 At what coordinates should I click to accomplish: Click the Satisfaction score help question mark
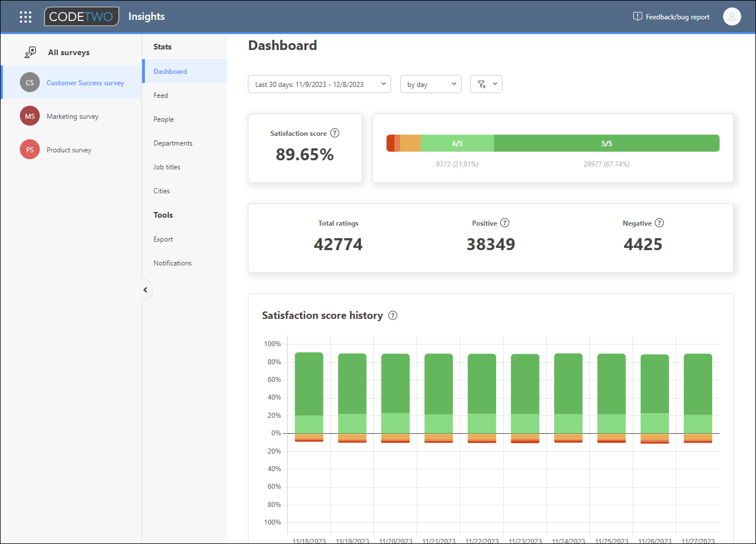(335, 133)
